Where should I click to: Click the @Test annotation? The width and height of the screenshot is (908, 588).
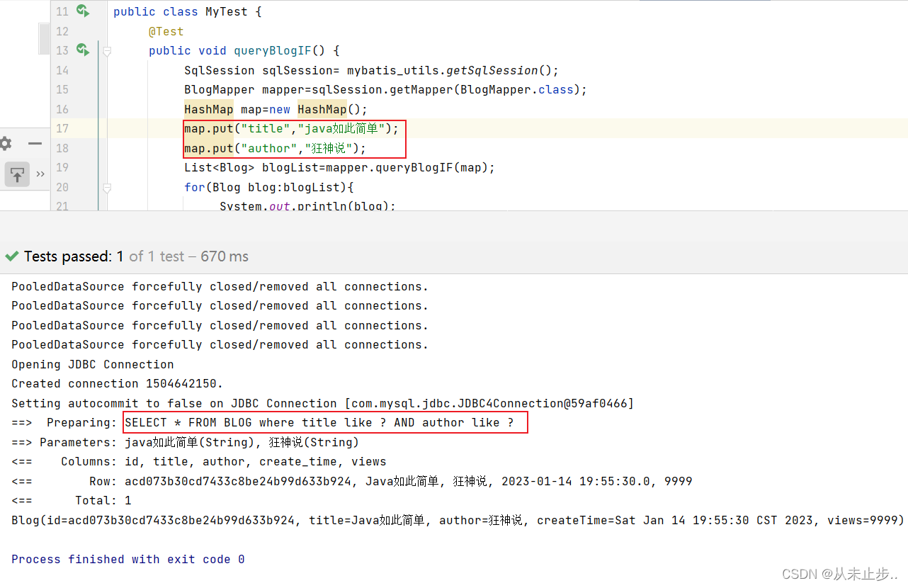point(166,31)
